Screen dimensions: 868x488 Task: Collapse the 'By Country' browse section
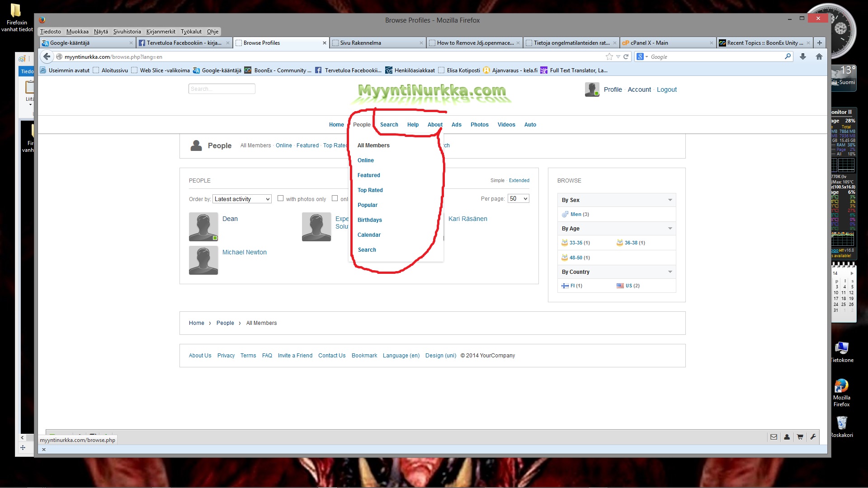click(x=670, y=272)
